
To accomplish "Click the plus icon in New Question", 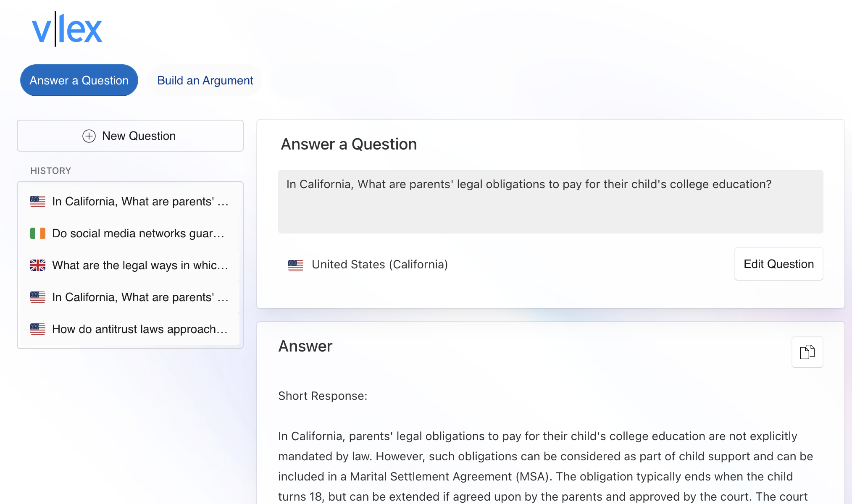I will coord(89,136).
